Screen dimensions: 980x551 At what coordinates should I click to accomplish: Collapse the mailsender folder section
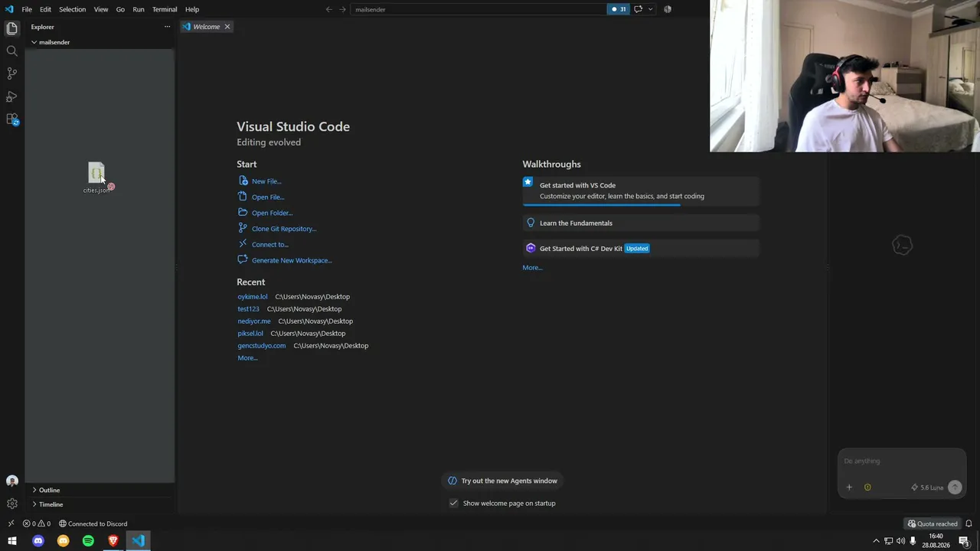[x=100, y=42]
